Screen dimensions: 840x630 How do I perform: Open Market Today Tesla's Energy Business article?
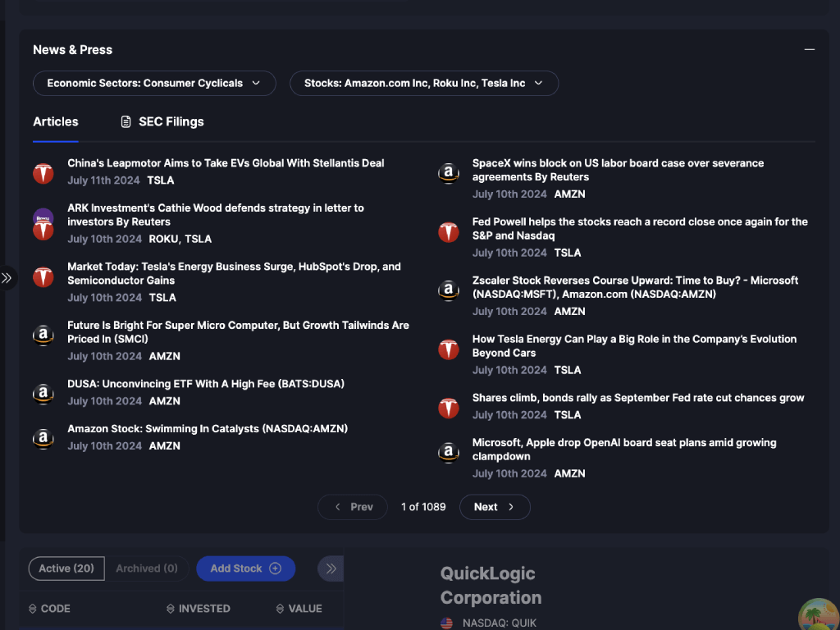point(234,273)
